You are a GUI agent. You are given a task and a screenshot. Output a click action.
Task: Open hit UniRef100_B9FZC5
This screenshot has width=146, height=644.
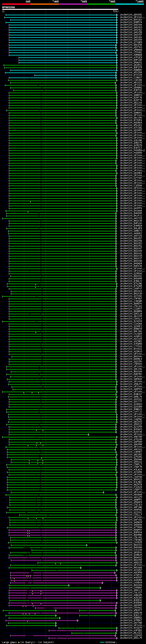click(x=131, y=67)
